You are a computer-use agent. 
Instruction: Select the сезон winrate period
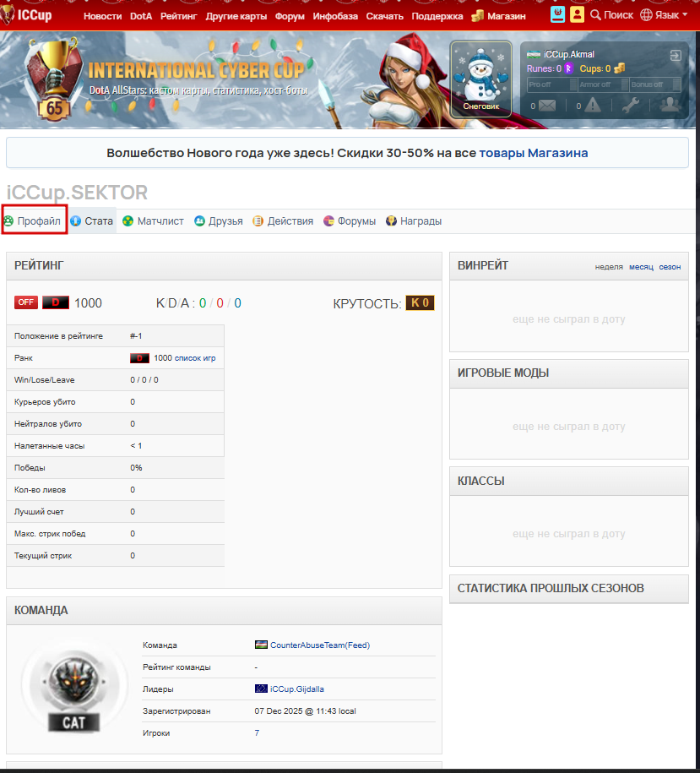670,267
